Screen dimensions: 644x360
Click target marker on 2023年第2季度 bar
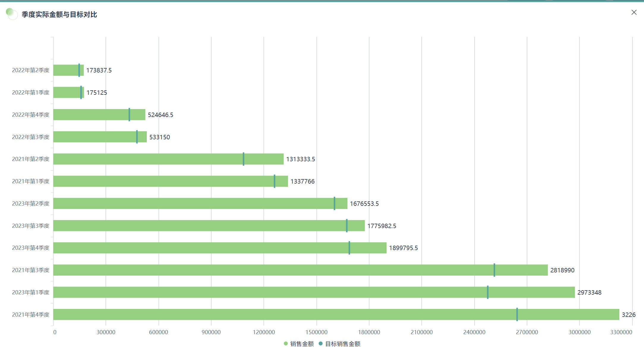334,203
